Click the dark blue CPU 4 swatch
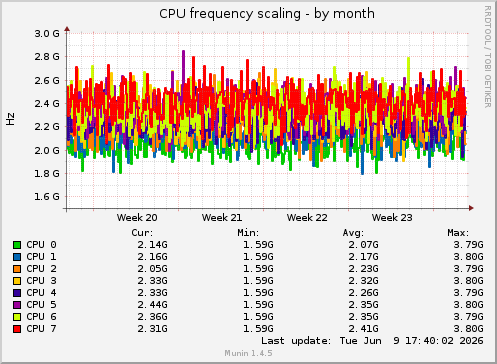 tap(17, 293)
